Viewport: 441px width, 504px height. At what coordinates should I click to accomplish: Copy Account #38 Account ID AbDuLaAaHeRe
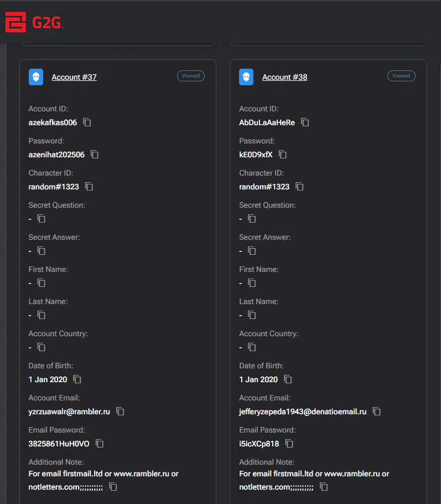[x=305, y=122]
